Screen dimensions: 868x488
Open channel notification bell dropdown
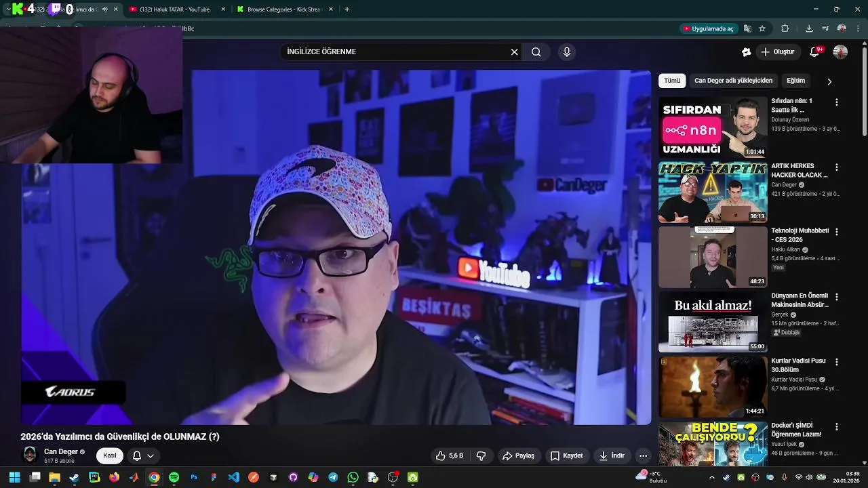tap(143, 455)
